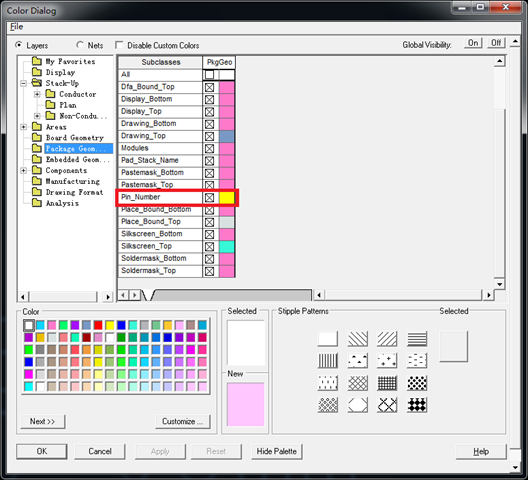Open the Manufacturing folder in tree
The image size is (528, 480).
[73, 181]
